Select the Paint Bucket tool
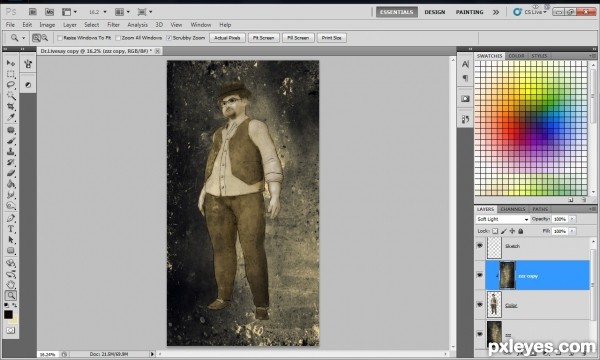600x360 pixels. pyautogui.click(x=11, y=184)
